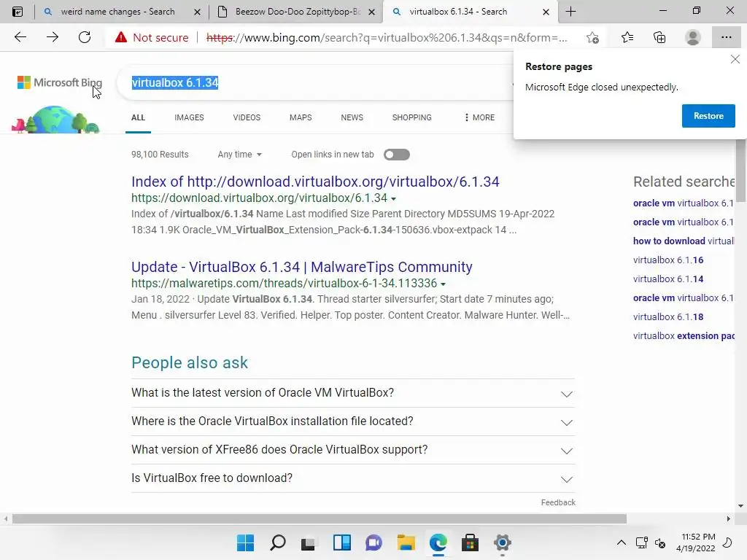The width and height of the screenshot is (747, 560).
Task: Select the NEWS results tab
Action: point(352,117)
